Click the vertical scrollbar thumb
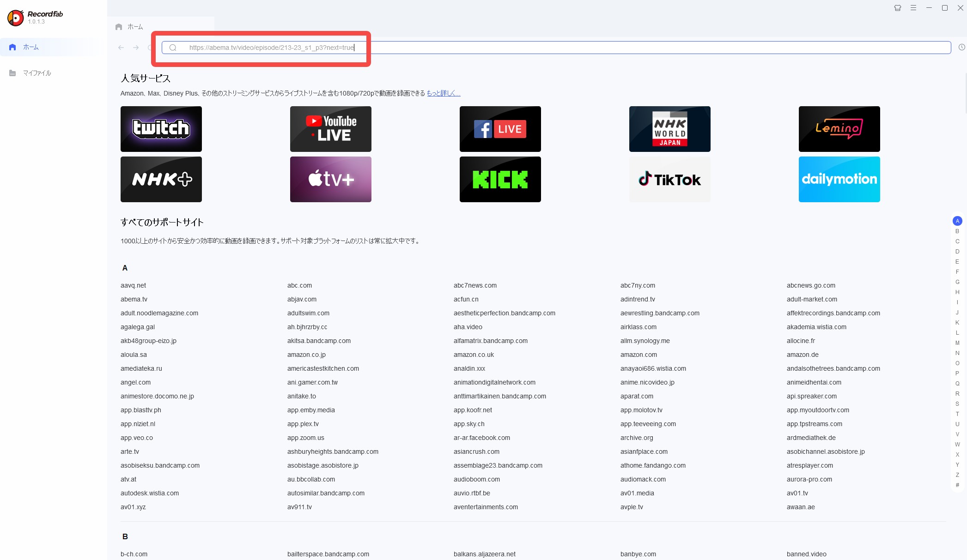The width and height of the screenshot is (967, 560). (966, 92)
